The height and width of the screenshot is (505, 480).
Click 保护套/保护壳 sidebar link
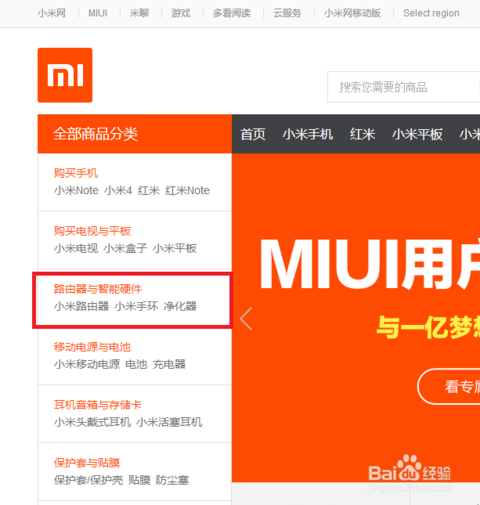[88, 480]
